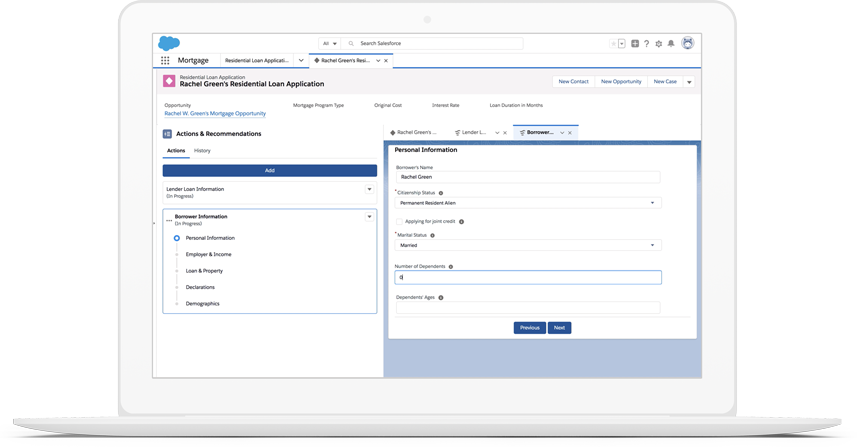Open the Lender L... subtab chevron menu

pyautogui.click(x=497, y=133)
